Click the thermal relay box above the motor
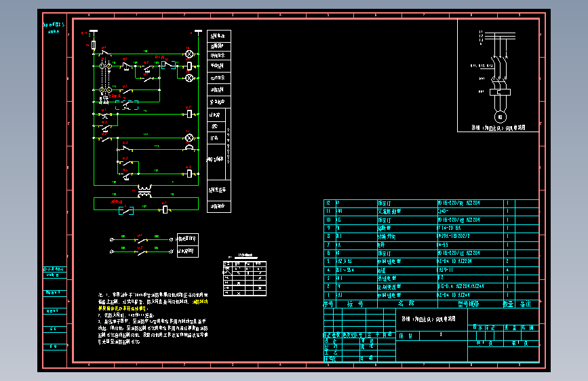588x381 pixels. (x=501, y=92)
